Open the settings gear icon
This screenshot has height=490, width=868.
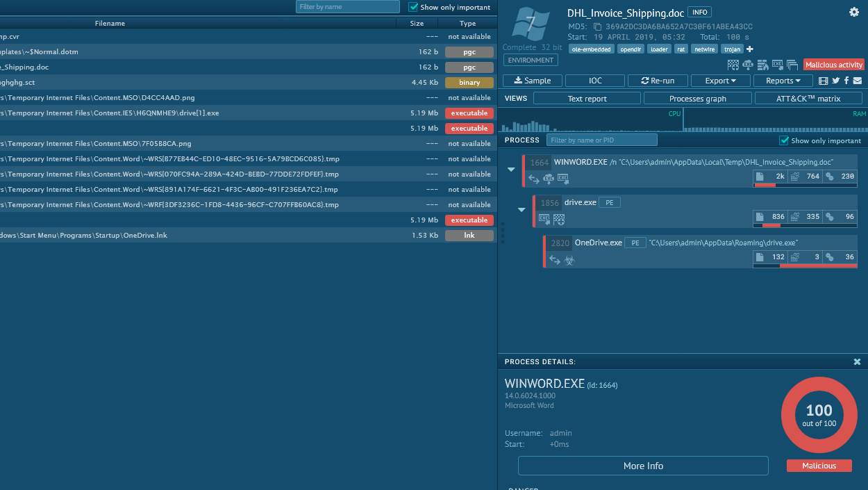pos(853,12)
